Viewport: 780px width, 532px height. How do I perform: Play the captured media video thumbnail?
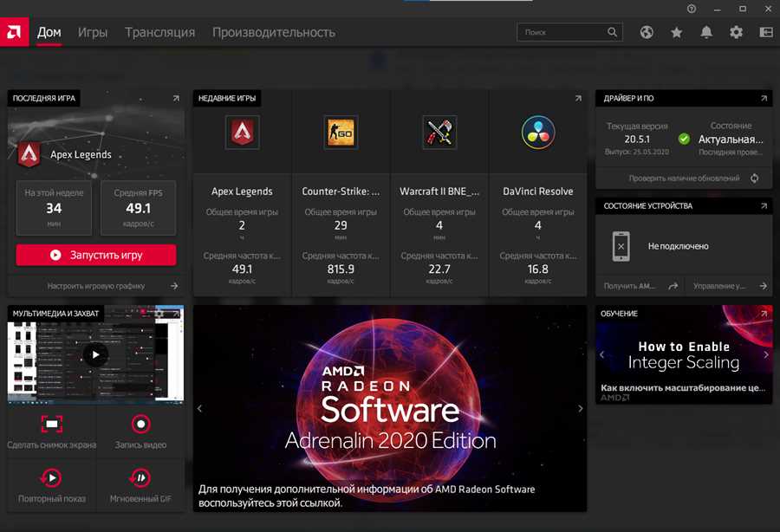pos(95,354)
